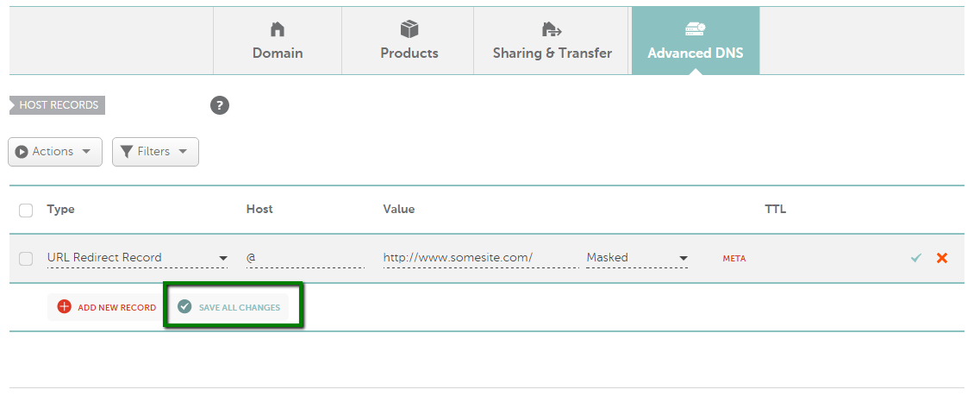This screenshot has height=396, width=980.
Task: Edit the http://www.somesite.com/ value field
Action: 481,258
